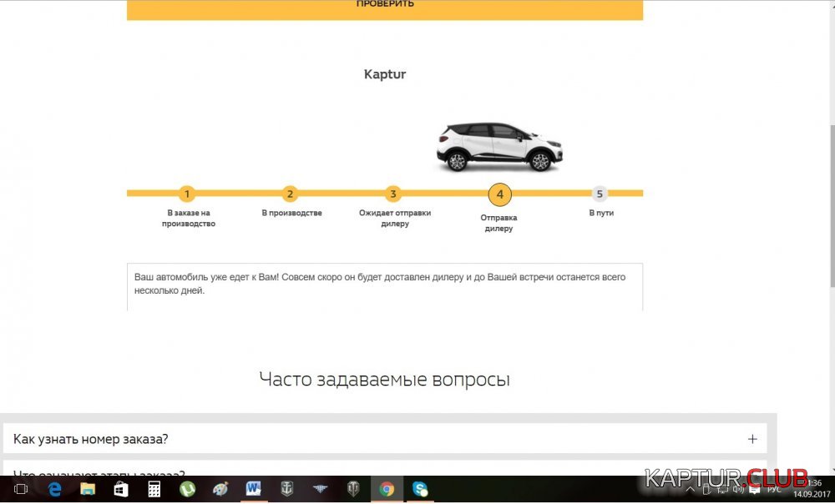The width and height of the screenshot is (835, 504).
Task: Launch World of Tanks icon
Action: pos(353,489)
